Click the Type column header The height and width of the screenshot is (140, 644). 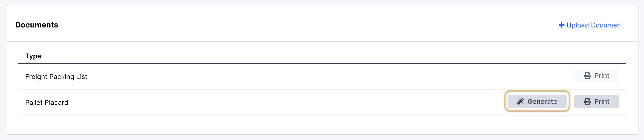[x=33, y=56]
